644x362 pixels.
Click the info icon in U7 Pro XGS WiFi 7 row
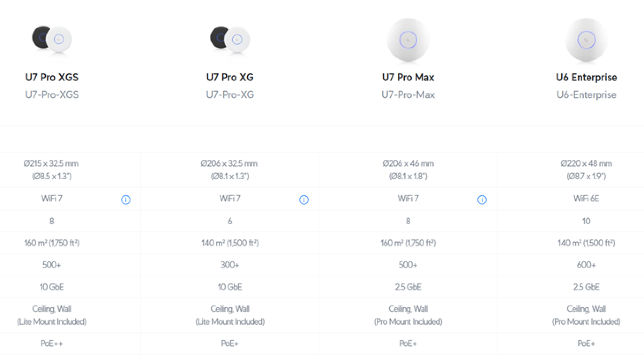(126, 200)
